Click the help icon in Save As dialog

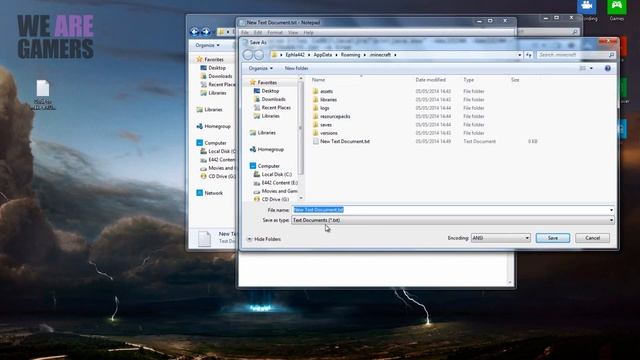607,68
